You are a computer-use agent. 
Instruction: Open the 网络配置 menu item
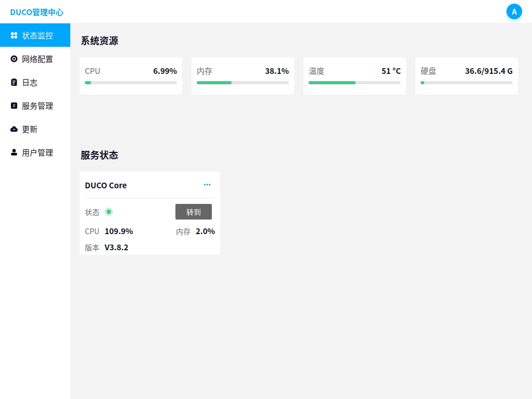click(37, 59)
